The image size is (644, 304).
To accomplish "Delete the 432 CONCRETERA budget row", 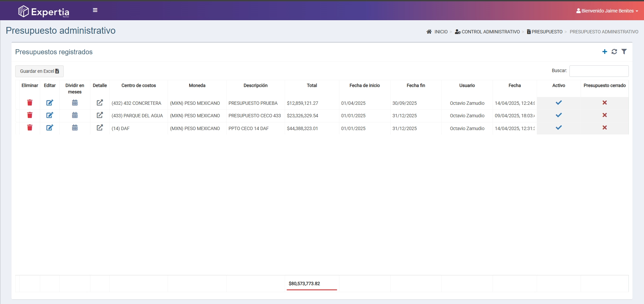I will tap(30, 103).
